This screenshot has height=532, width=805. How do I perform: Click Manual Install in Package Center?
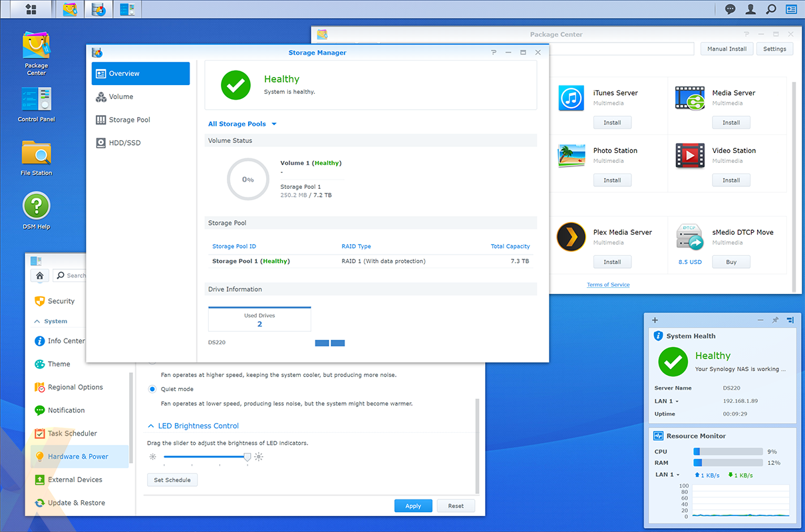[726, 49]
